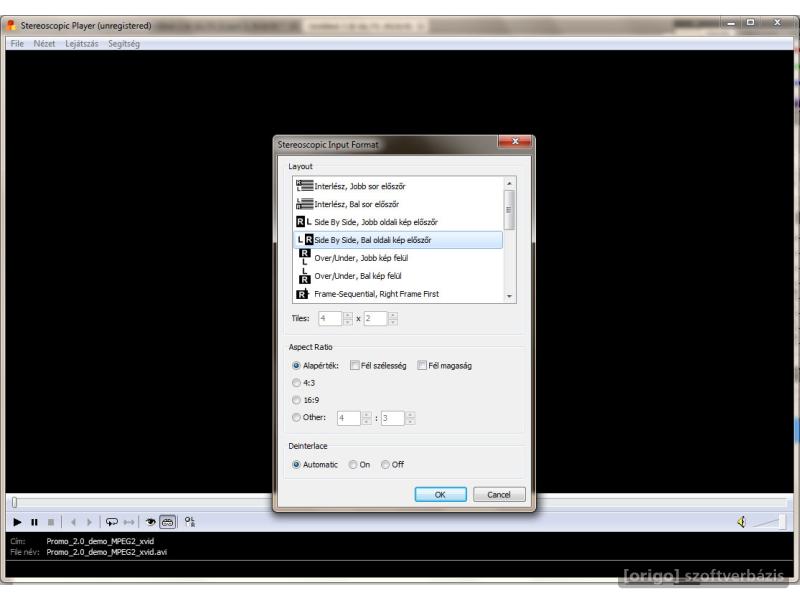
Task: Click the Stereoscopic Player title bar icon
Action: click(x=12, y=25)
